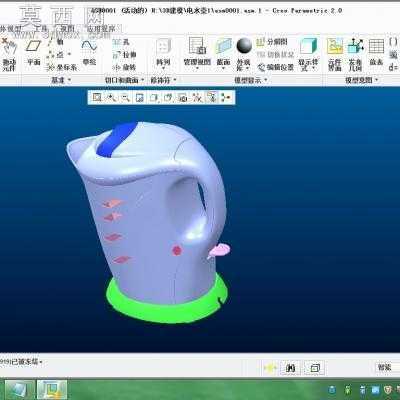Open View Manager in graphics toolbar
The width and height of the screenshot is (400, 400).
[183, 97]
